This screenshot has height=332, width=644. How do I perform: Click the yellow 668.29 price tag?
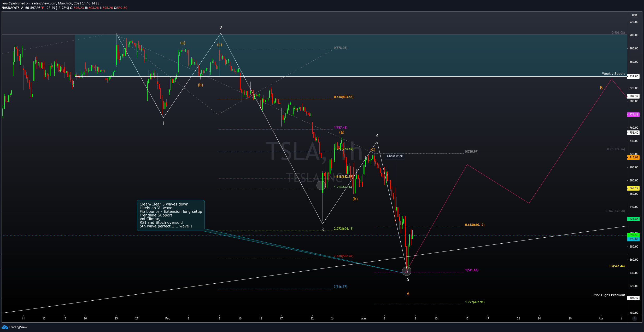click(x=633, y=188)
